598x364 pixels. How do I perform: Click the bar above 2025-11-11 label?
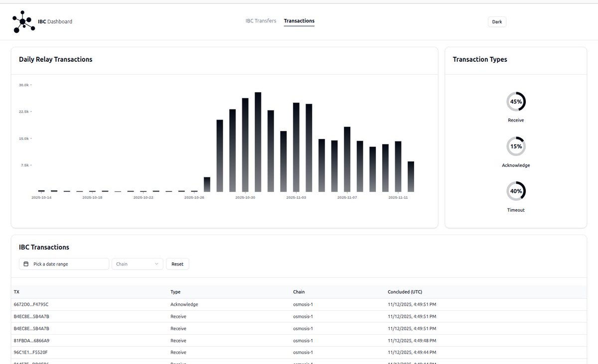398,167
